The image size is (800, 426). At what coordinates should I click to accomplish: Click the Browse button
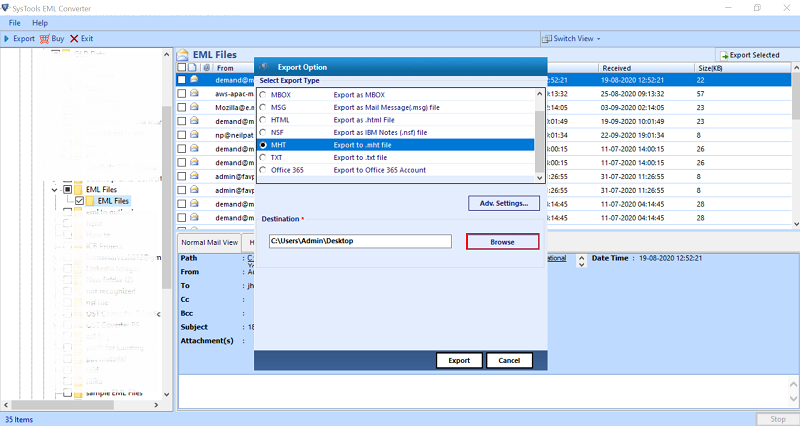coord(503,242)
